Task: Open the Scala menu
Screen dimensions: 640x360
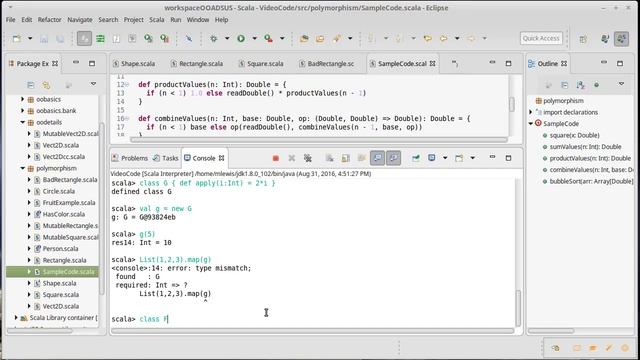Action: coord(156,20)
